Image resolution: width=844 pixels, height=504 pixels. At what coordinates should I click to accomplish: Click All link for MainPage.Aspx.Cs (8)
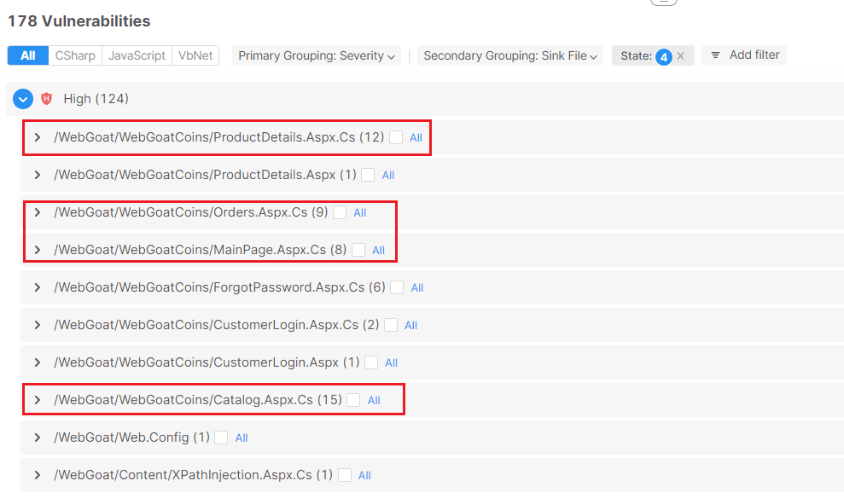point(378,251)
